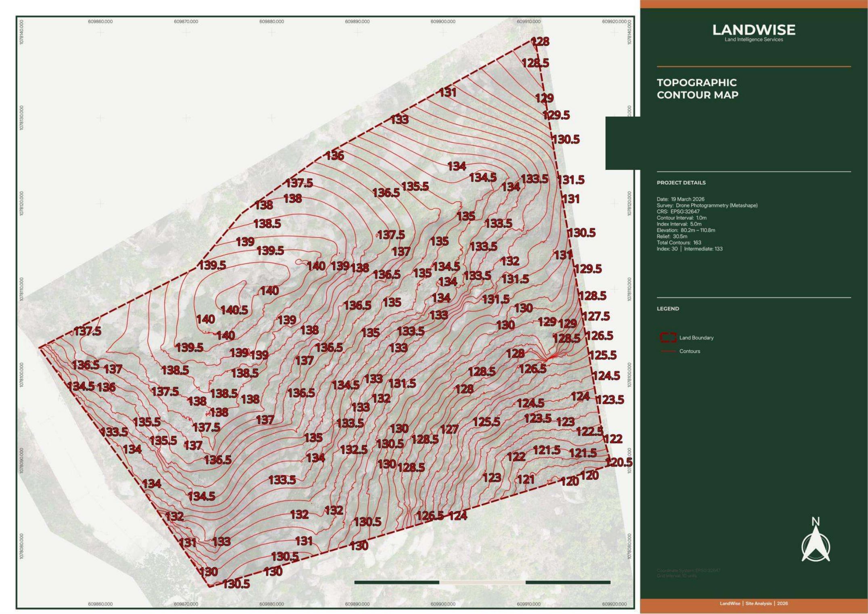The height and width of the screenshot is (614, 868).
Task: Click the scale bar below the map
Action: tap(482, 583)
